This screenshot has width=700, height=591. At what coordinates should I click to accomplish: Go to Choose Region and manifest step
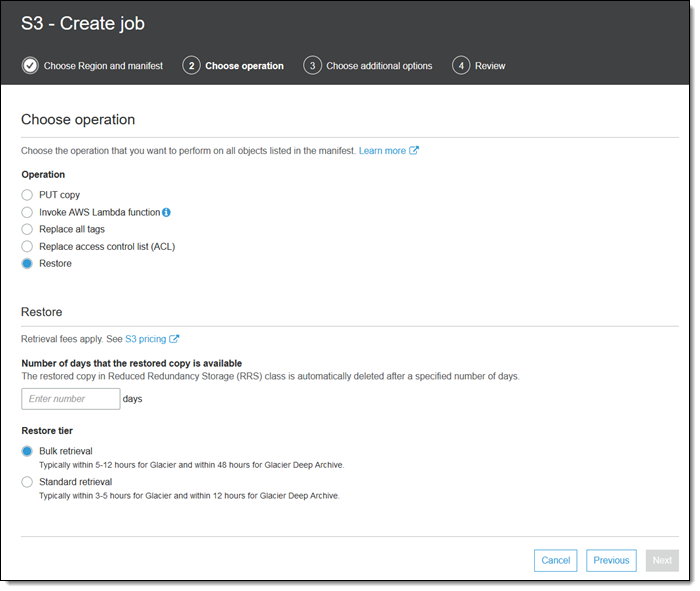(104, 66)
